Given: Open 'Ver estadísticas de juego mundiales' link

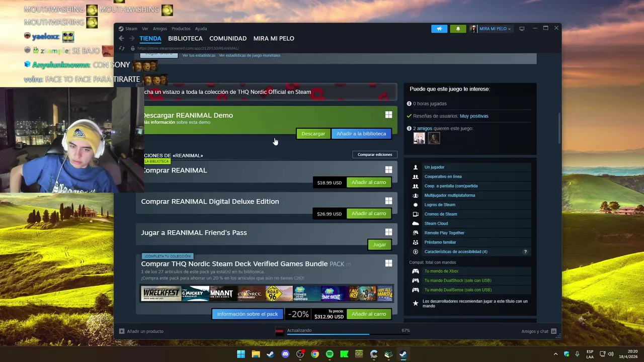Looking at the screenshot, I should pyautogui.click(x=250, y=55).
